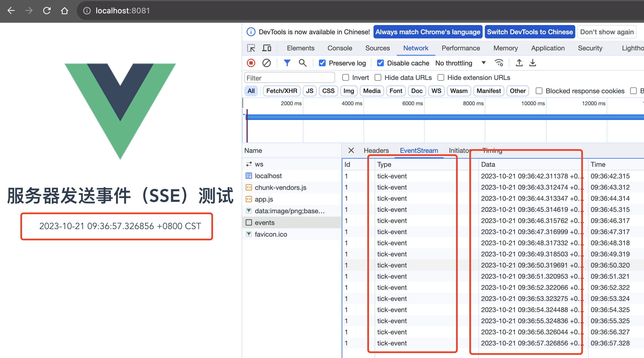Viewport: 644px width, 358px height.
Task: Uncheck Disable cache
Action: coord(380,63)
